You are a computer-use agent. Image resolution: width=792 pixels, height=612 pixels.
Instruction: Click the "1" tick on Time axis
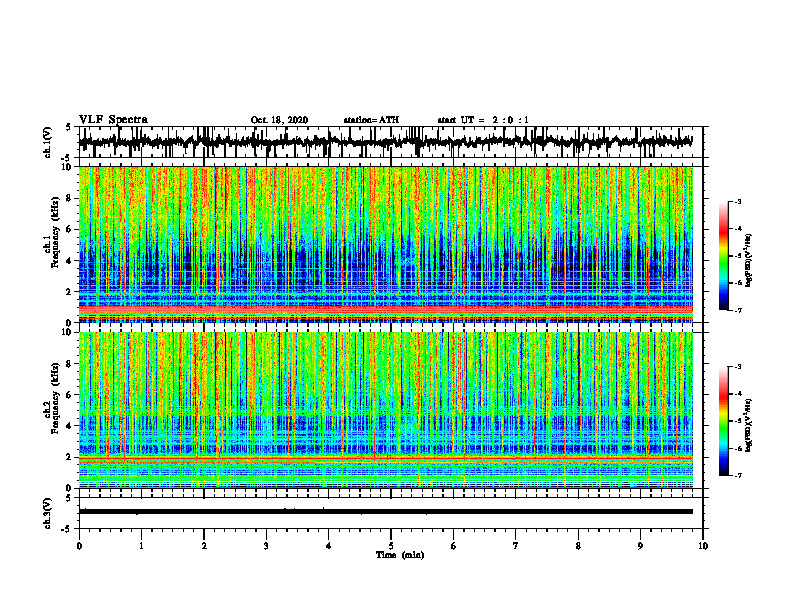[141, 546]
